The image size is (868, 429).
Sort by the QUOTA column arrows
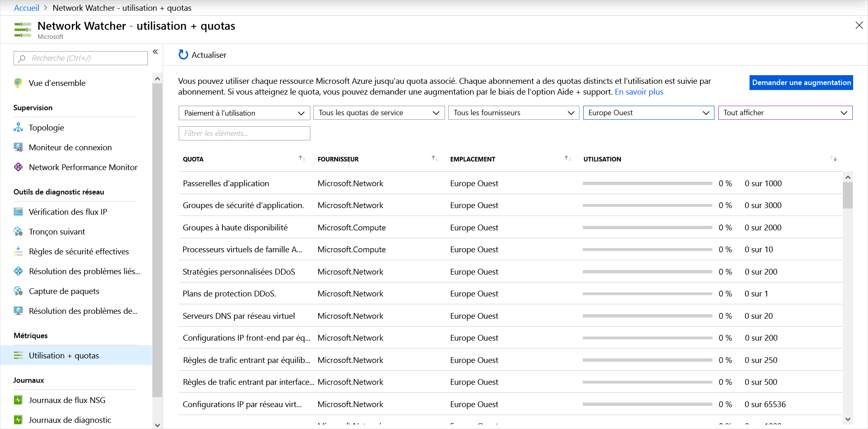pos(302,159)
